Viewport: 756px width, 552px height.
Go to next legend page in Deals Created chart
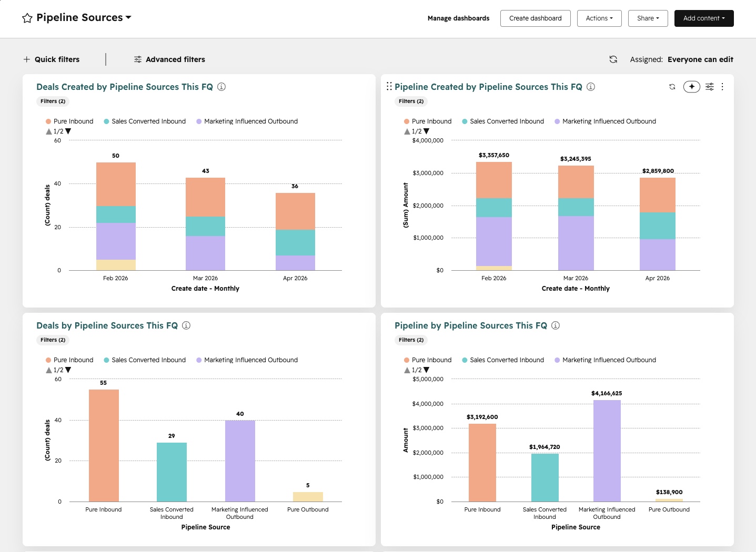click(x=68, y=131)
